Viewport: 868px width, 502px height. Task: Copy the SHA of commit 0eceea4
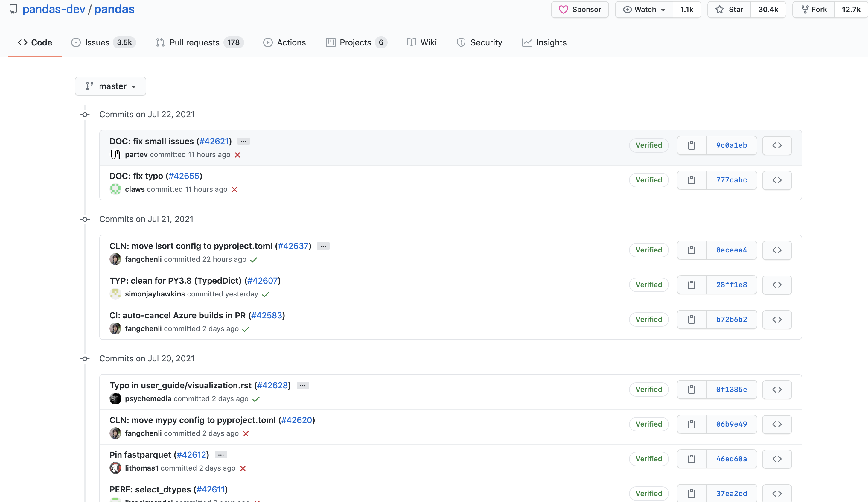tap(691, 250)
